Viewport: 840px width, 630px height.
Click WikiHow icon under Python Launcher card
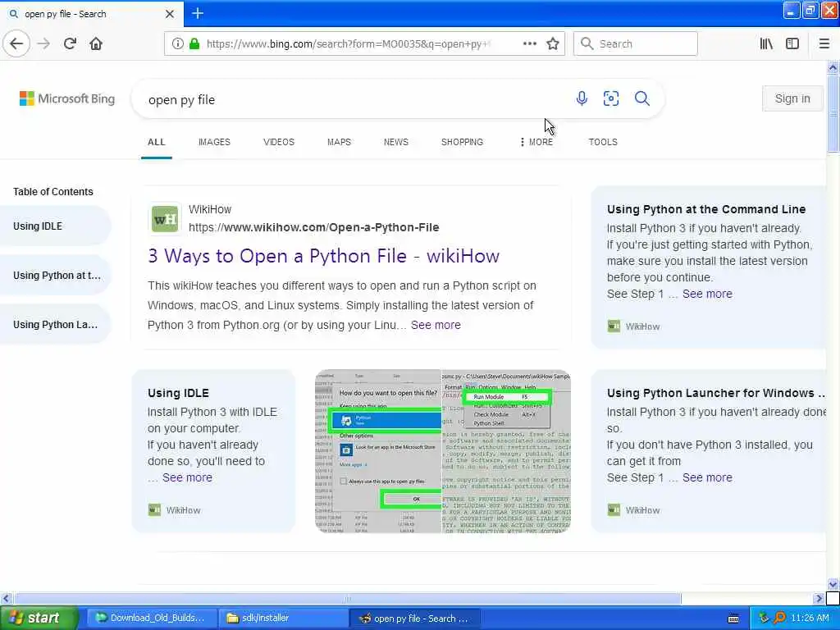(x=614, y=510)
